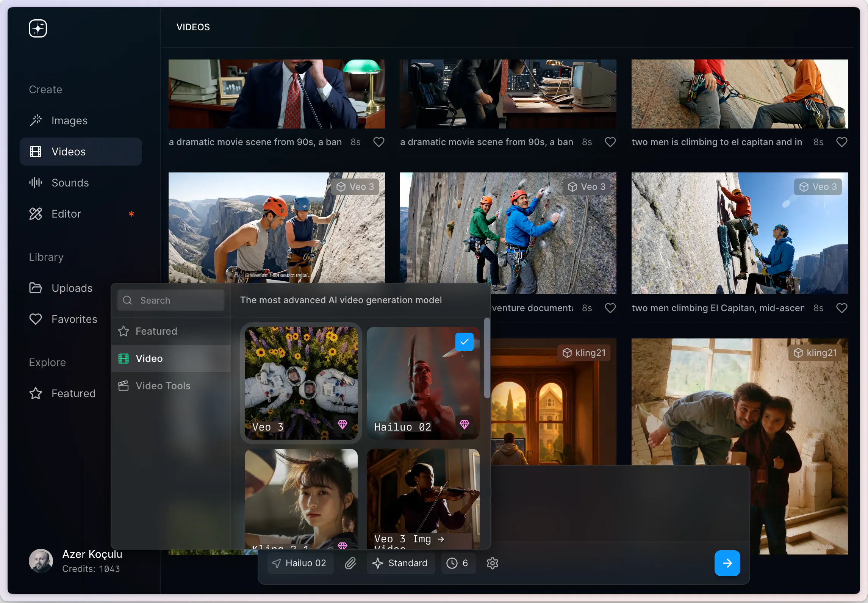Favorite the second dramatic movie scene video

tap(610, 142)
